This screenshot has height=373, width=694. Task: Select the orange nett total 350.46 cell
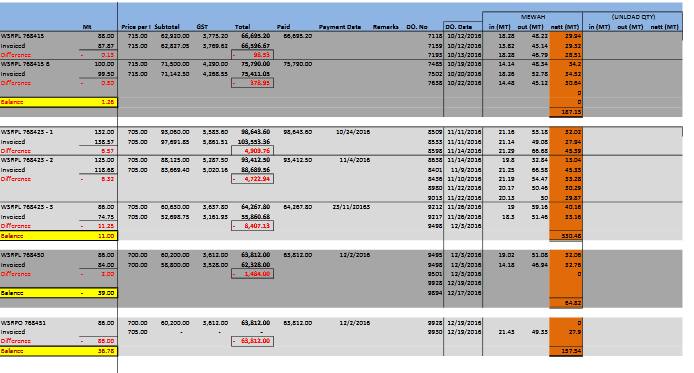(566, 236)
